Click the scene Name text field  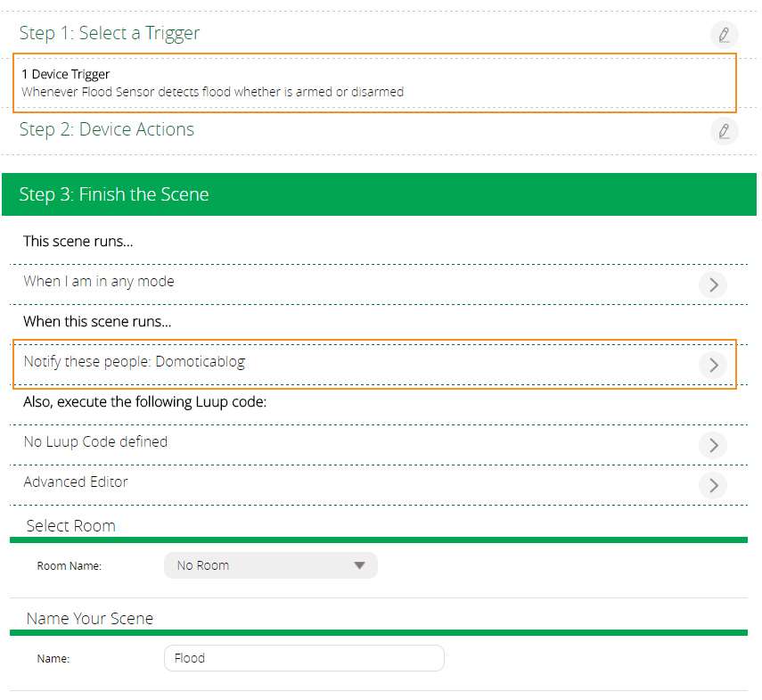pos(304,658)
